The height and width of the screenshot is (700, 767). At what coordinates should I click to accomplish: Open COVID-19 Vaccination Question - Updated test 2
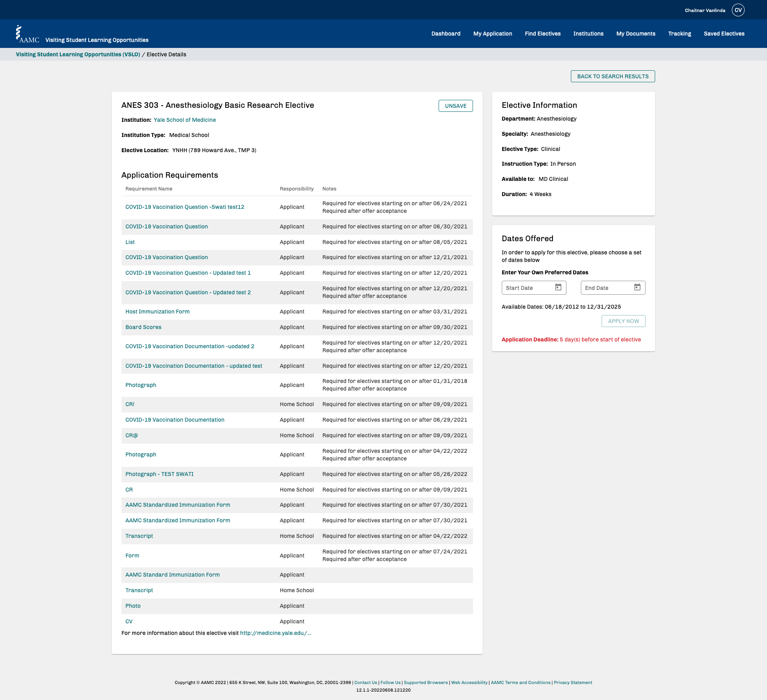click(x=188, y=293)
